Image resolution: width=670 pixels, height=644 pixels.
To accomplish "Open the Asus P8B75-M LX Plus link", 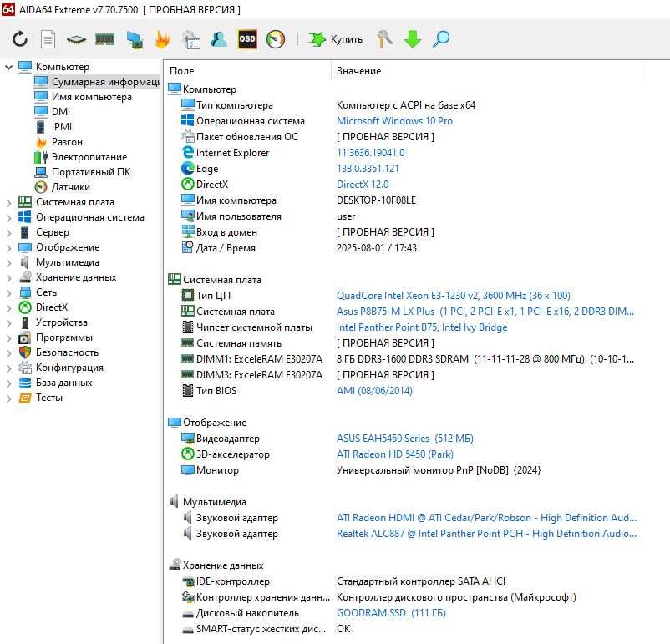I will (485, 312).
